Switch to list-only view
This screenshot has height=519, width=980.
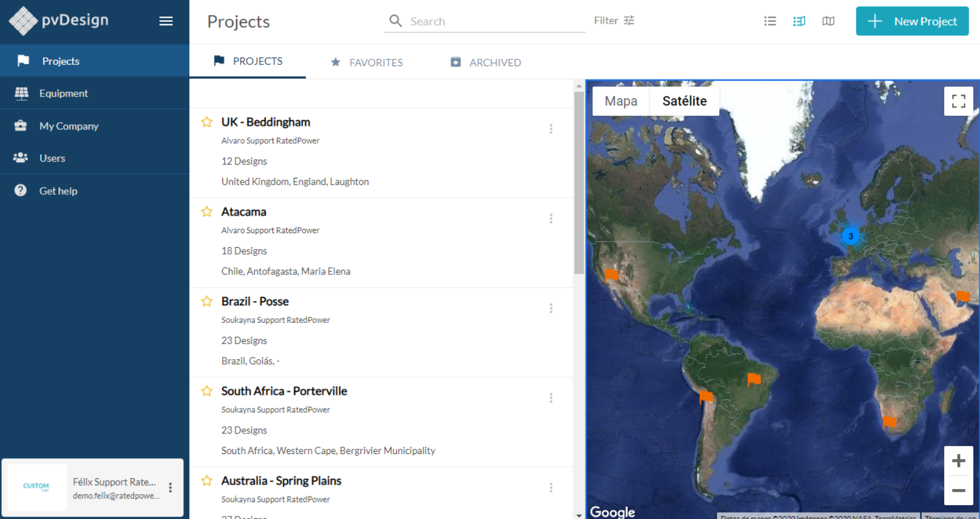coord(770,21)
